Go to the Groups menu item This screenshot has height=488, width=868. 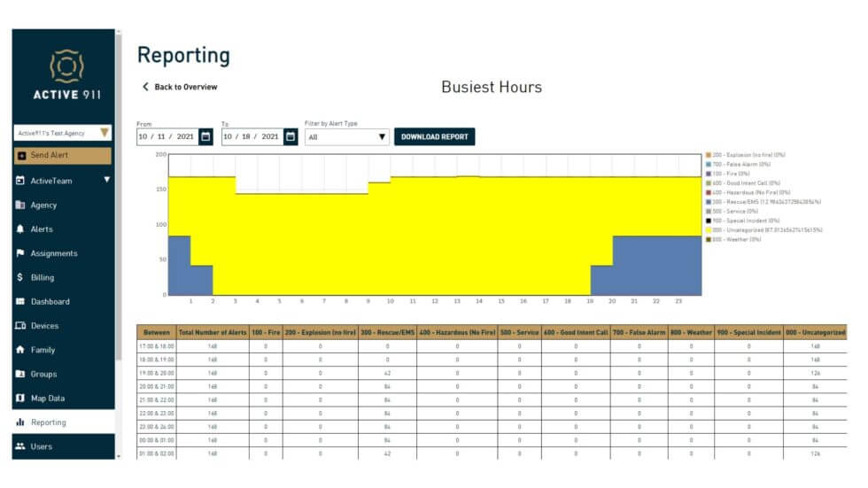click(x=43, y=375)
